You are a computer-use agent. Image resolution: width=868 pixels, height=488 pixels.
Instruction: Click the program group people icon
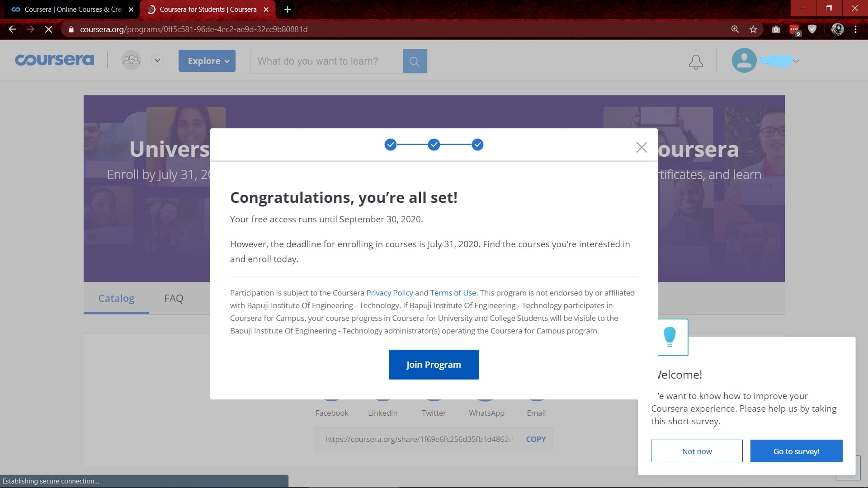131,60
